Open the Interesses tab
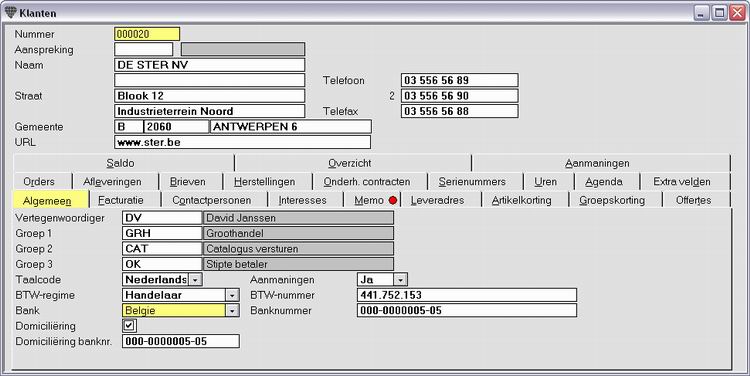 coord(305,200)
